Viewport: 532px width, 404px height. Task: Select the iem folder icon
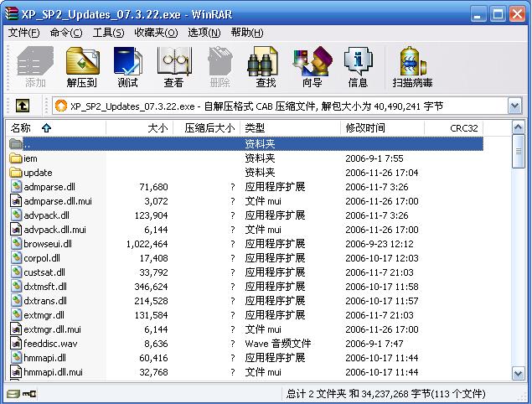tap(16, 158)
